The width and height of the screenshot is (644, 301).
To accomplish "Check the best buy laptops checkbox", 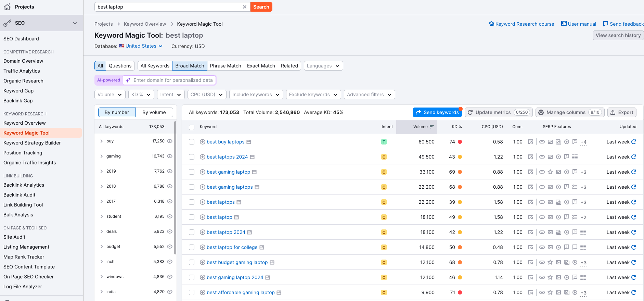I will click(x=192, y=142).
